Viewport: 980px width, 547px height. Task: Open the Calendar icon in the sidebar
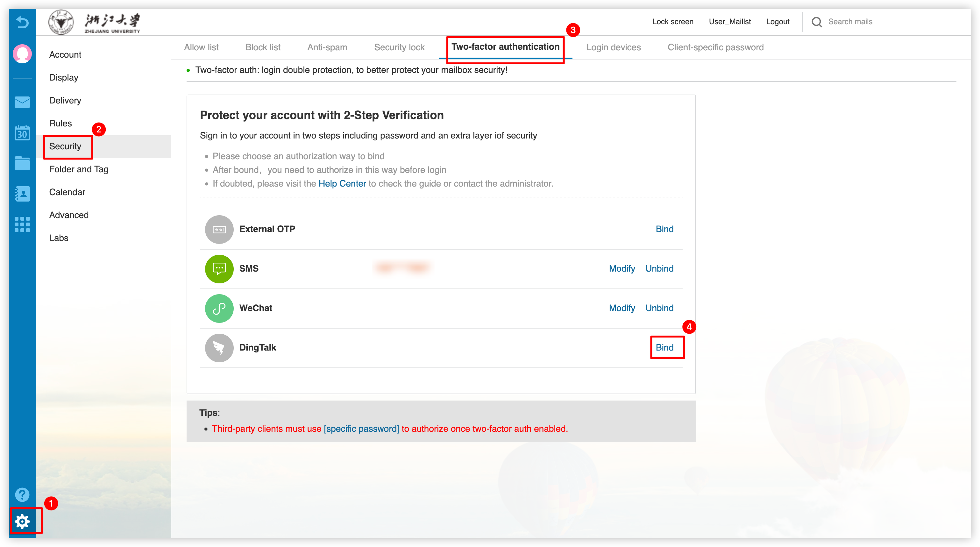(x=22, y=133)
